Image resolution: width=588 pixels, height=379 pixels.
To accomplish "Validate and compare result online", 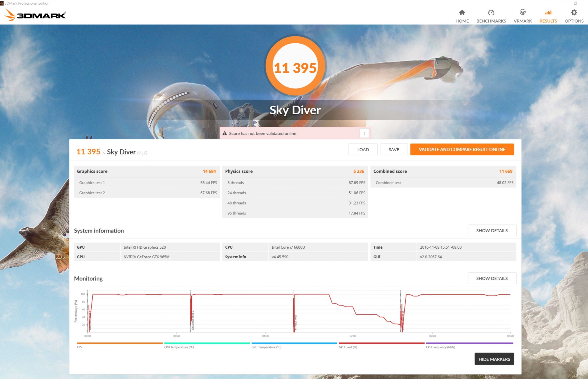I will tap(462, 149).
